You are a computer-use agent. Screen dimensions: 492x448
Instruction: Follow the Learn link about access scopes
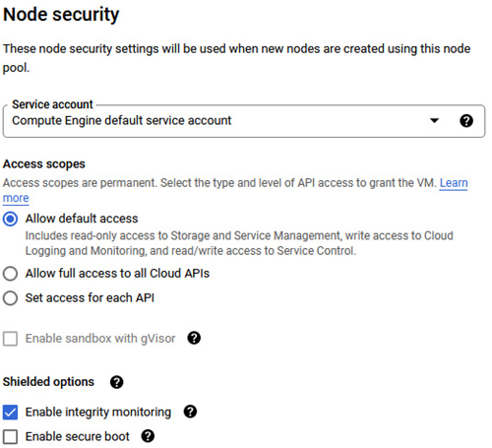(x=454, y=183)
